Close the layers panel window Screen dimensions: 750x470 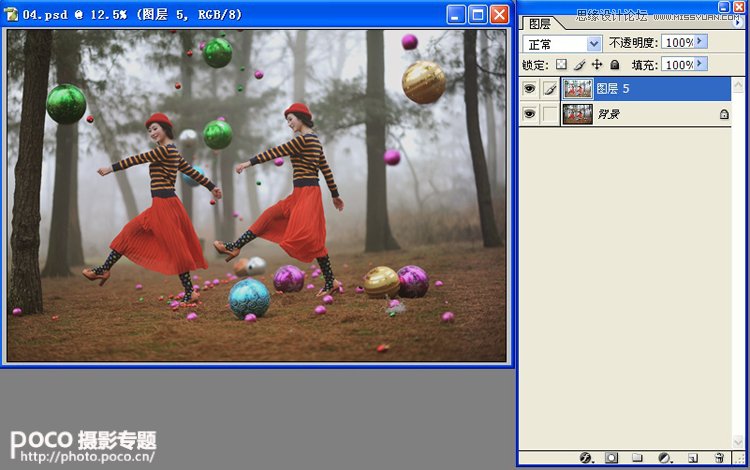point(739,7)
